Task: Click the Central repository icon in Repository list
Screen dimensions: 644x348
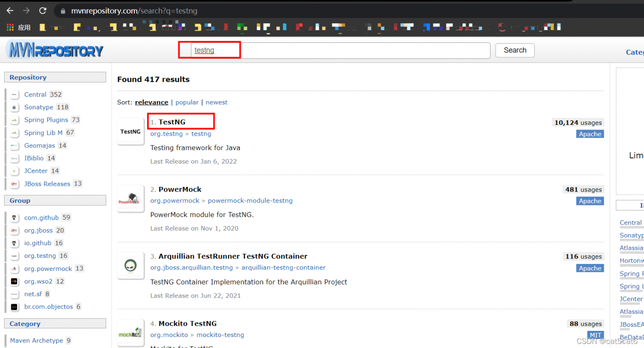Action: click(x=15, y=95)
